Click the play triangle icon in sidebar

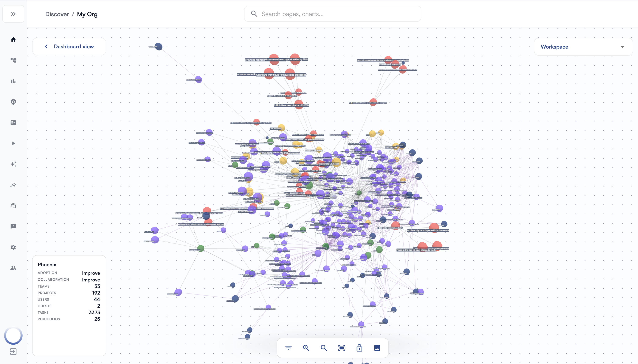(x=13, y=143)
